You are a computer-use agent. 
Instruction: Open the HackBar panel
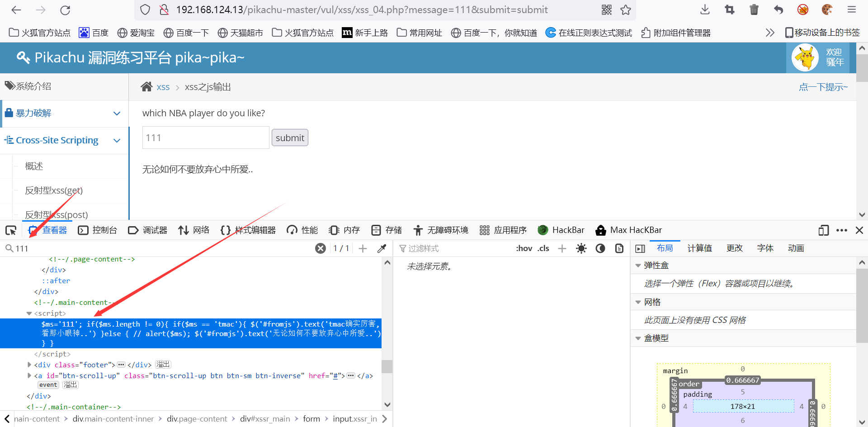click(x=561, y=230)
